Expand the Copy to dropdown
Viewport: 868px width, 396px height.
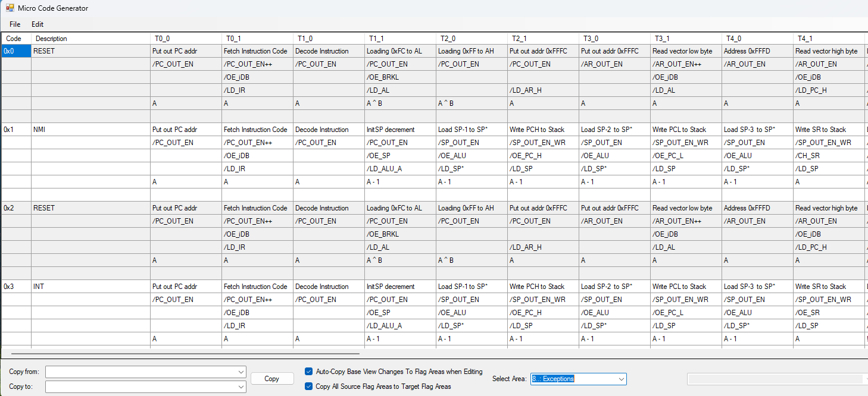(x=241, y=387)
